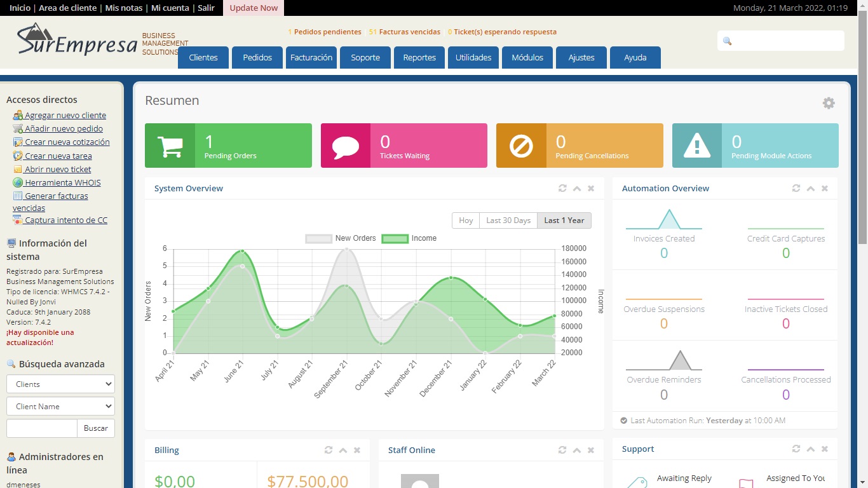This screenshot has width=868, height=488.
Task: Click the Pending Cancellations ban icon
Action: (521, 146)
